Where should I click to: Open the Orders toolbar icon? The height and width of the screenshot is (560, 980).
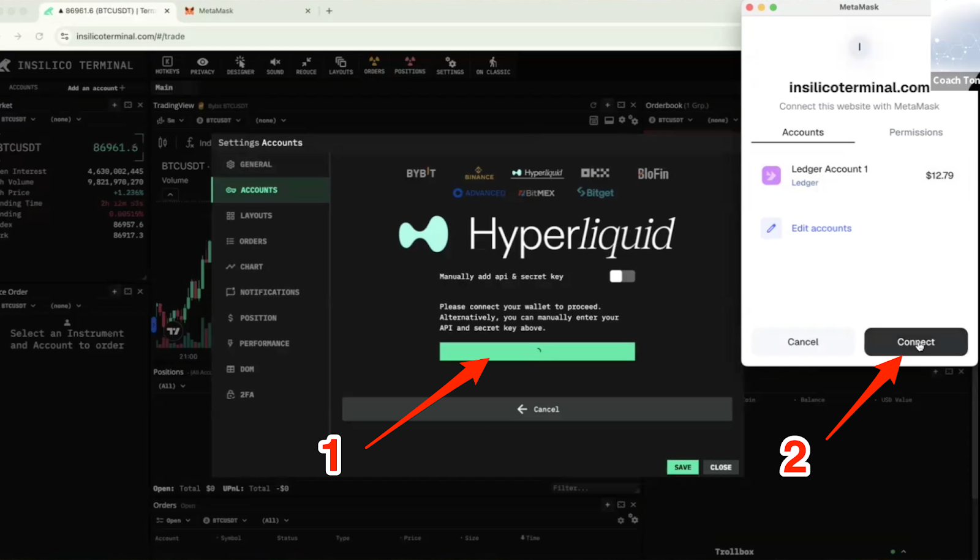(x=374, y=65)
